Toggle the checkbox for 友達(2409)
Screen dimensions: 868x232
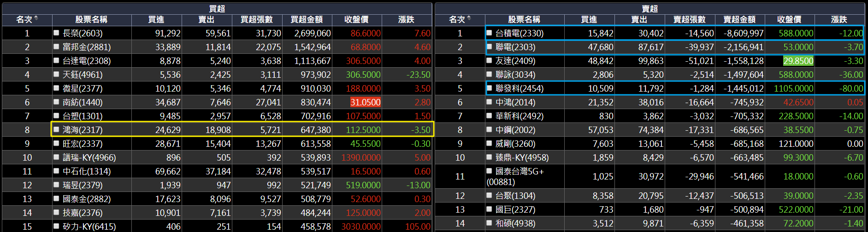[x=489, y=60]
